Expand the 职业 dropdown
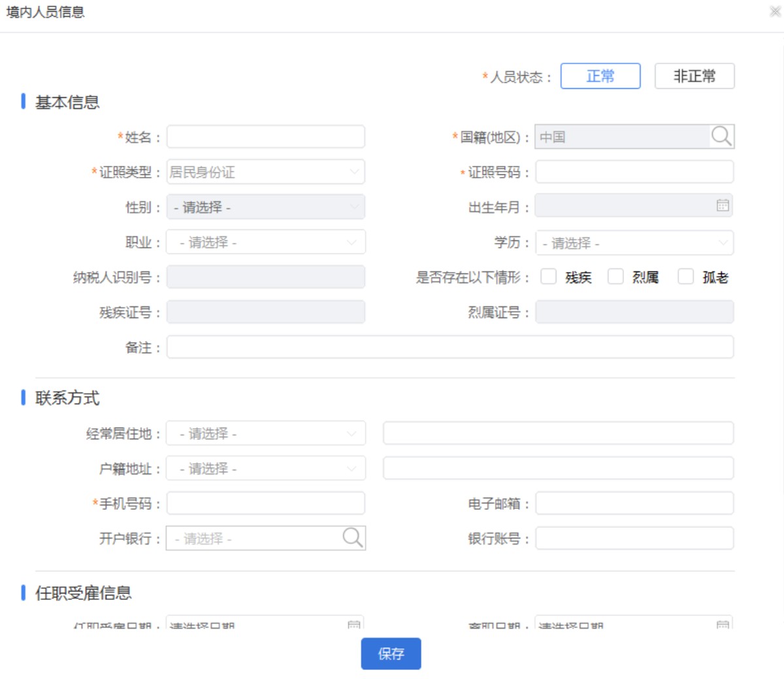This screenshot has height=679, width=784. (266, 242)
